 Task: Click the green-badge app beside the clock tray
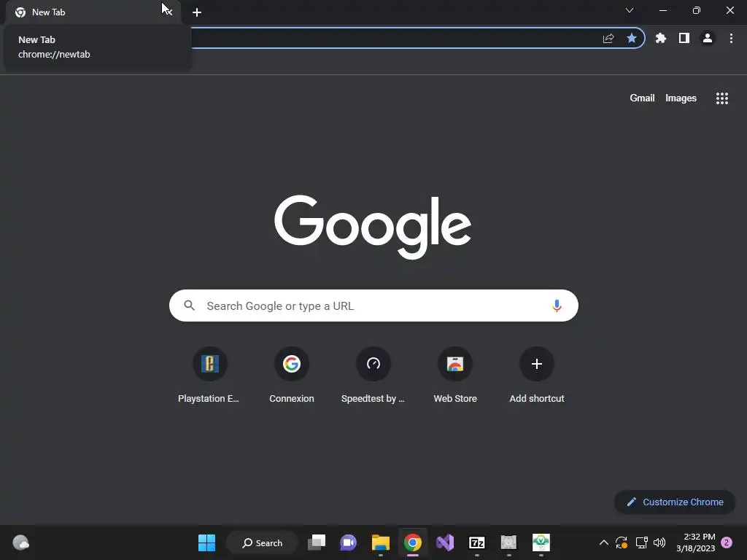pyautogui.click(x=541, y=542)
